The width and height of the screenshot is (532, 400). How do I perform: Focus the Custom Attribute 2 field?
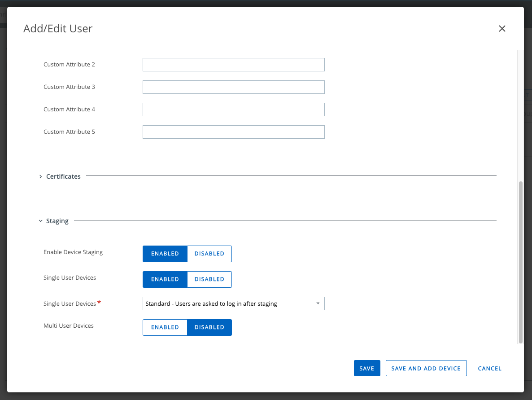233,65
